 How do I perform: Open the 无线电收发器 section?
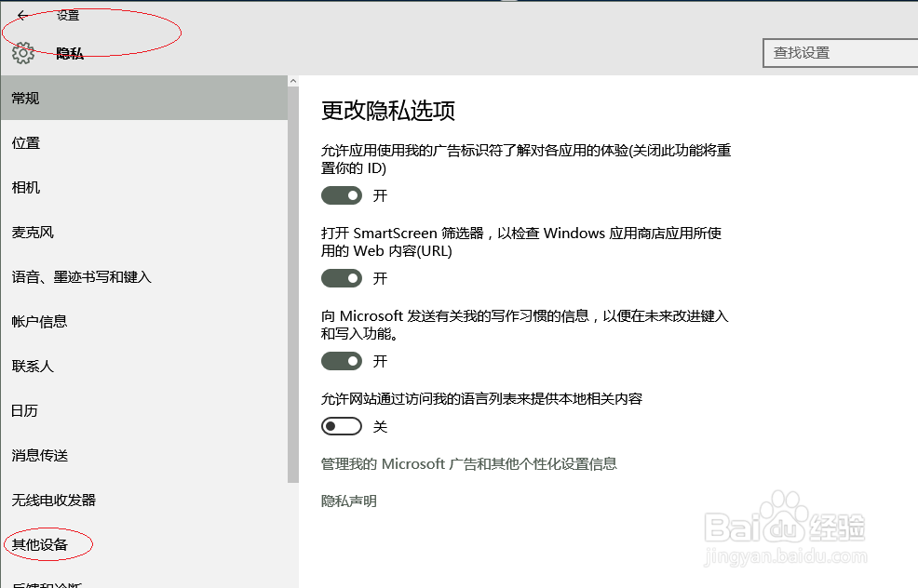(144, 501)
